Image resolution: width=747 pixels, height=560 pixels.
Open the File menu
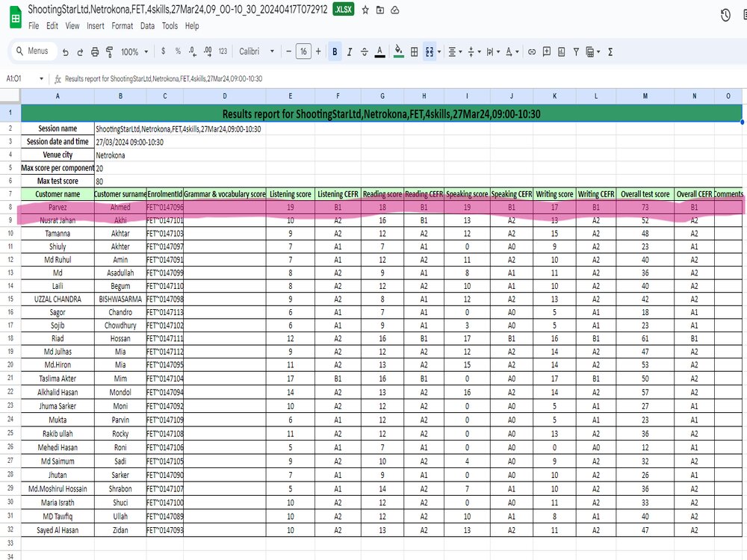pyautogui.click(x=34, y=25)
